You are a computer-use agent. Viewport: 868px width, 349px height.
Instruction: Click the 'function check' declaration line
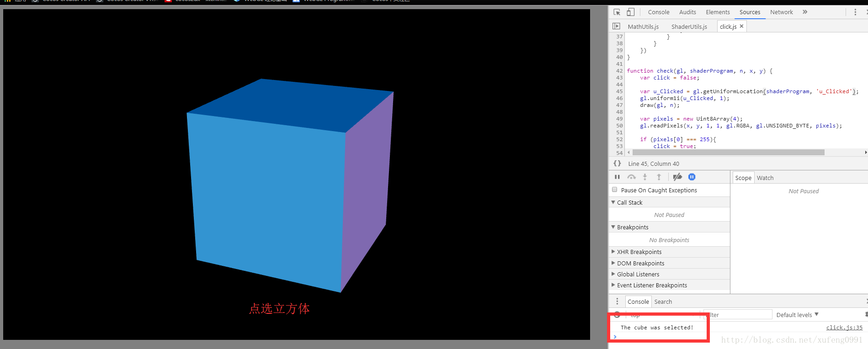tap(699, 71)
